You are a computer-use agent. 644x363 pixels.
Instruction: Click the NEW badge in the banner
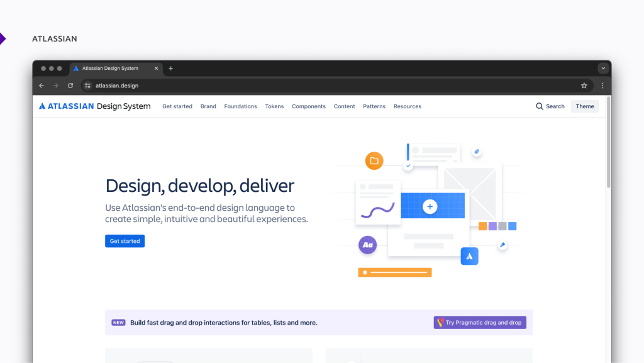tap(118, 322)
